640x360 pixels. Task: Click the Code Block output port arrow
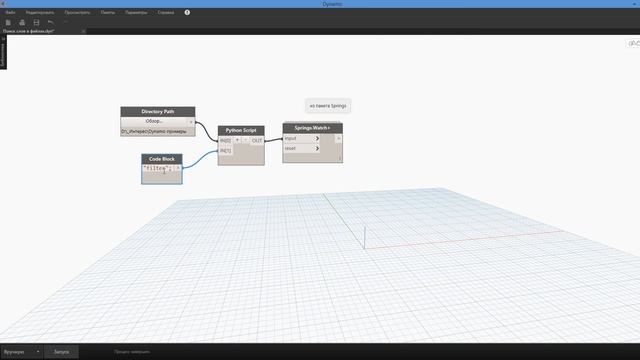point(177,168)
